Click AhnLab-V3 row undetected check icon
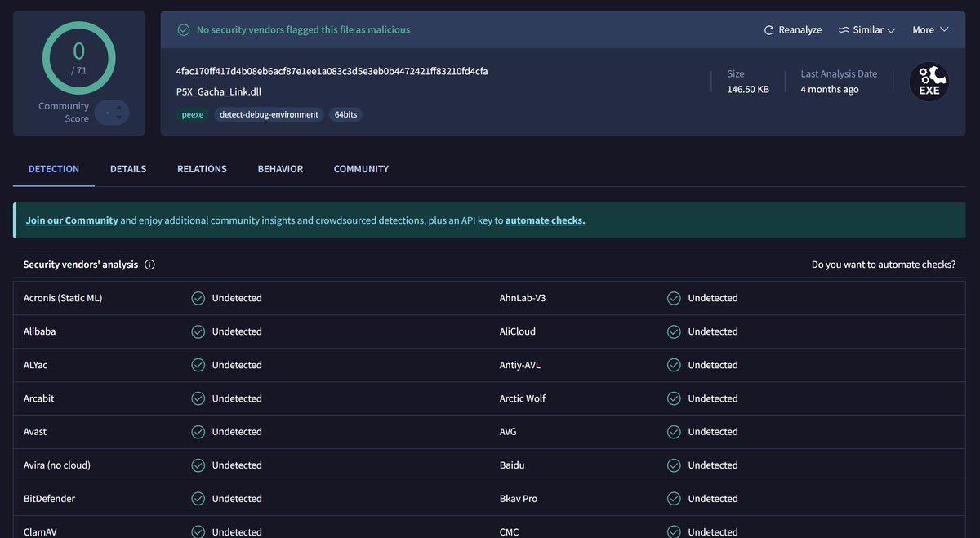Image resolution: width=980 pixels, height=538 pixels. [x=674, y=298]
